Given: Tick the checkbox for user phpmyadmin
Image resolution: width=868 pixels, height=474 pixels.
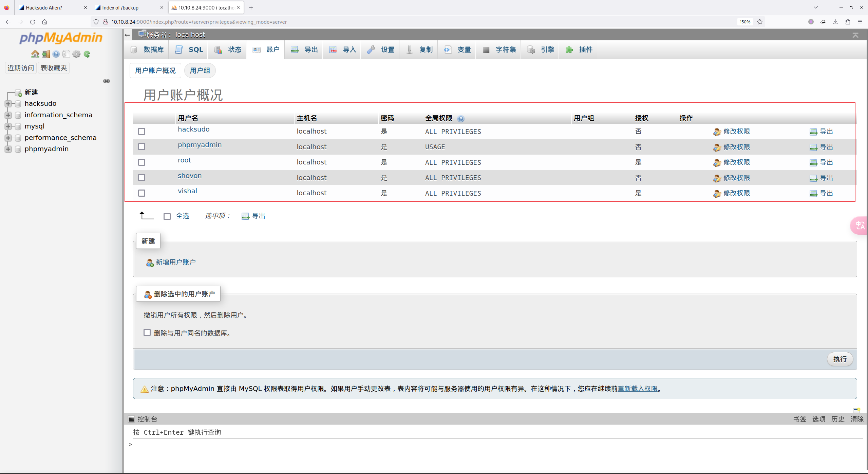Looking at the screenshot, I should point(142,147).
